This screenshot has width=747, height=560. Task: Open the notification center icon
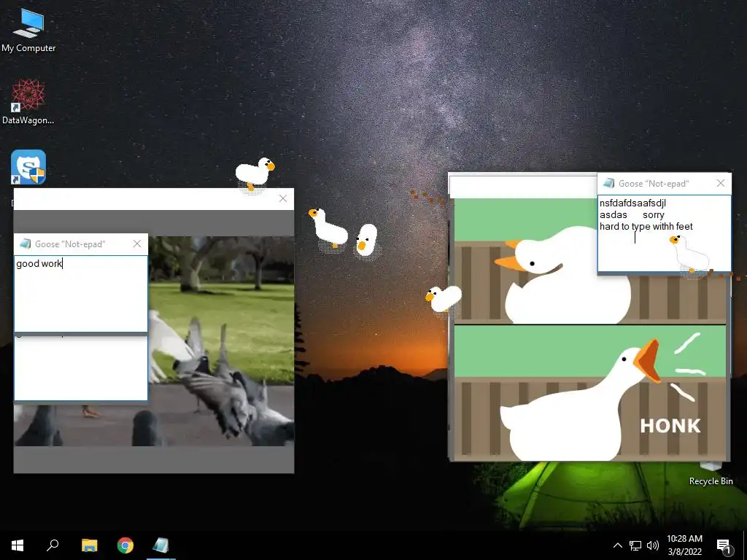pyautogui.click(x=724, y=545)
